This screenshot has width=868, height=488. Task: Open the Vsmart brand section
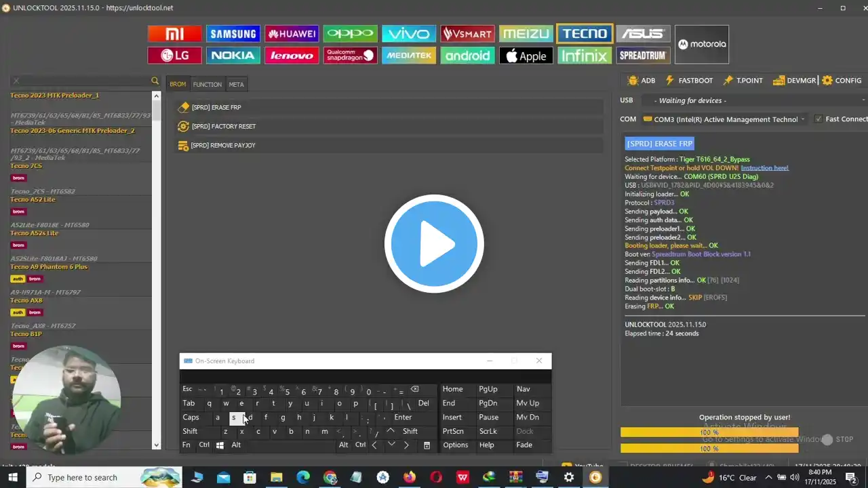[x=467, y=34]
